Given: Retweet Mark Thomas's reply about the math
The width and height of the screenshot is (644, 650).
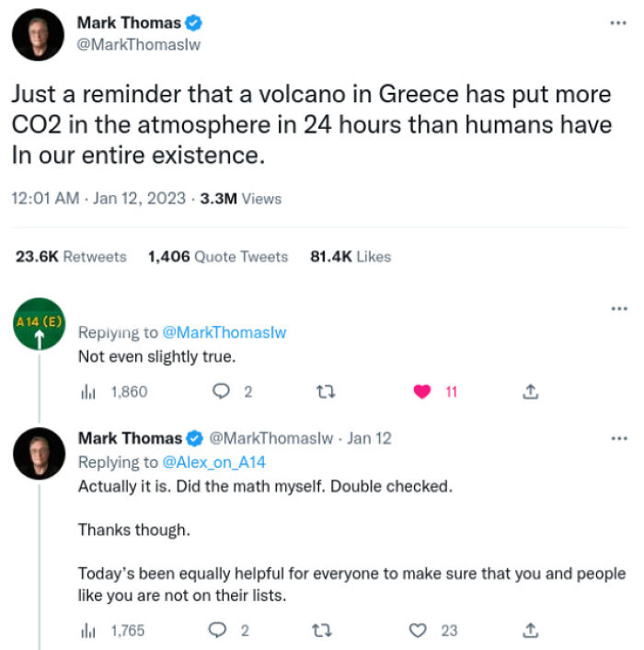Looking at the screenshot, I should click(x=323, y=631).
